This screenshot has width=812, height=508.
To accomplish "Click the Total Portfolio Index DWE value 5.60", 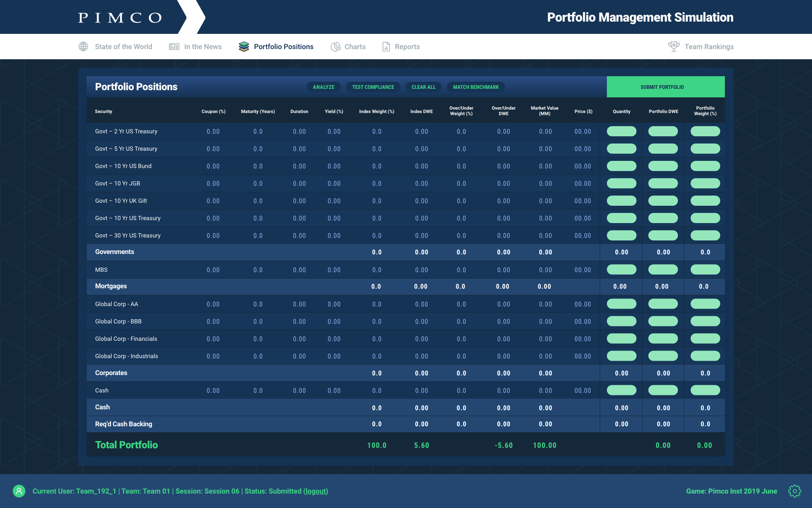I will coord(422,445).
